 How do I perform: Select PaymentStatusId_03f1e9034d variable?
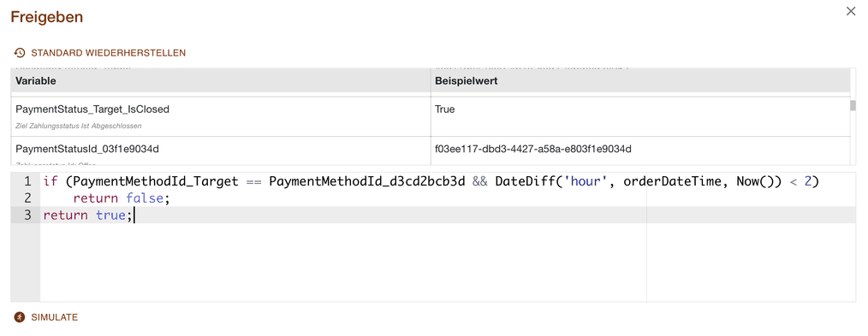coord(87,149)
